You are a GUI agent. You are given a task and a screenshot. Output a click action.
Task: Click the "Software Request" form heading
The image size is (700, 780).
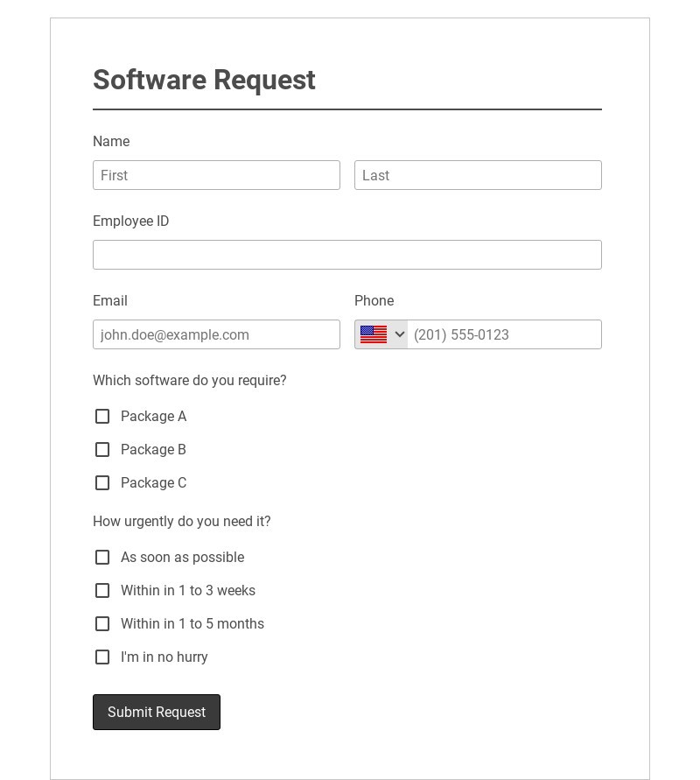click(x=204, y=80)
